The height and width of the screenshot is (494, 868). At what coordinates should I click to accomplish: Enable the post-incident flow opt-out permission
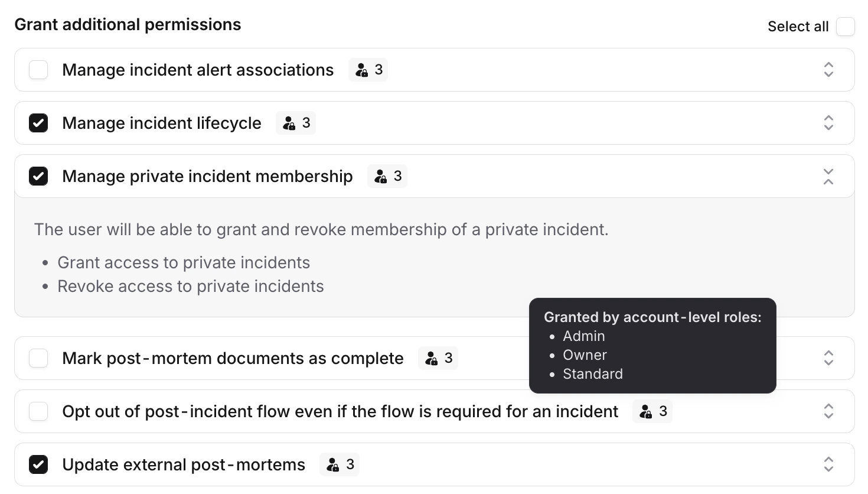click(x=38, y=411)
